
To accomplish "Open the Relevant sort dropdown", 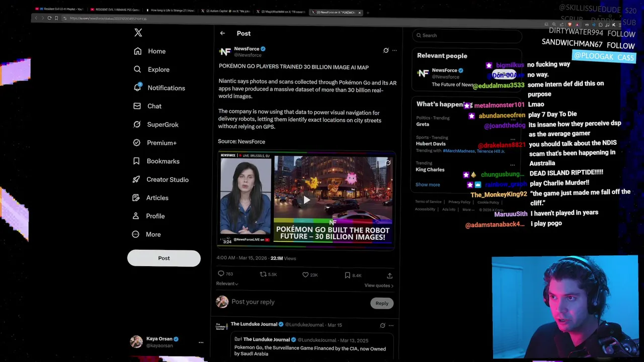I will [227, 284].
